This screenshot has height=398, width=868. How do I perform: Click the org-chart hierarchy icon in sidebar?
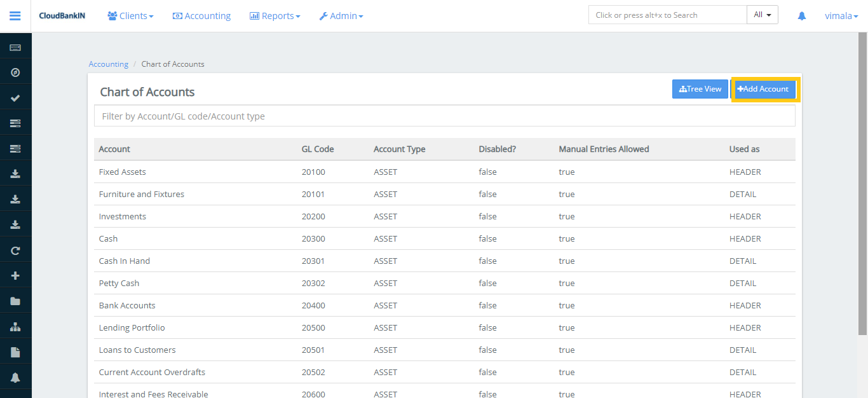15,326
